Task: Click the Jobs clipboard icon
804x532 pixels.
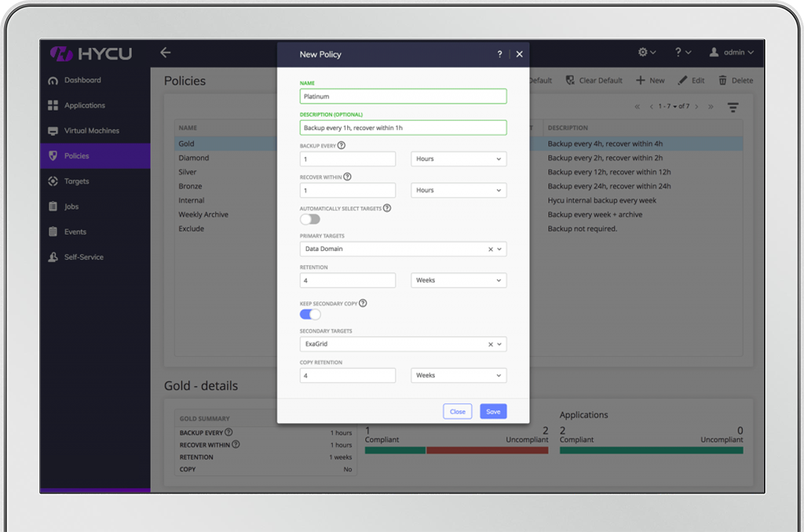Action: tap(53, 206)
